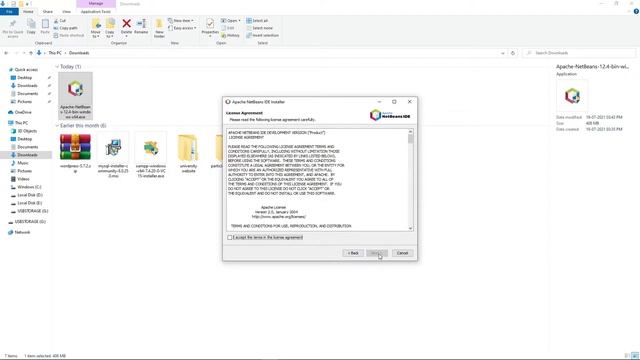Select xampp installer exe file
Image resolution: width=640 pixels, height=360 pixels.
[151, 155]
